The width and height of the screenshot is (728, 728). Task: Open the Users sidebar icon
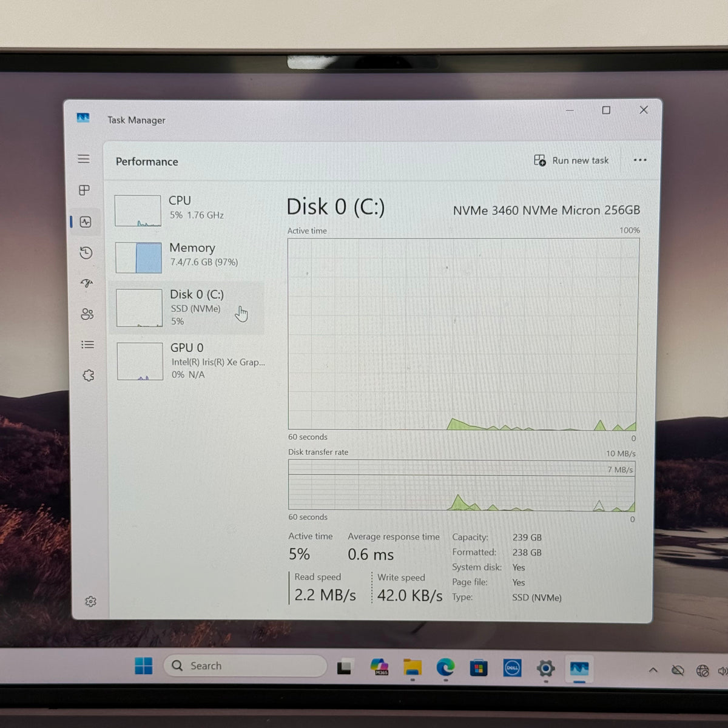coord(87,314)
